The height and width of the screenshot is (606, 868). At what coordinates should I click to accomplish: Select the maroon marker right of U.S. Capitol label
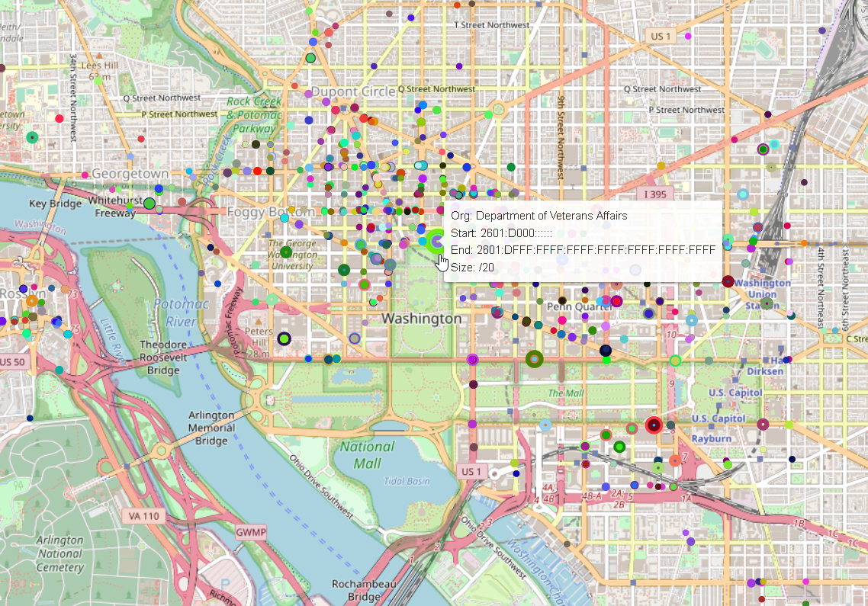763,425
